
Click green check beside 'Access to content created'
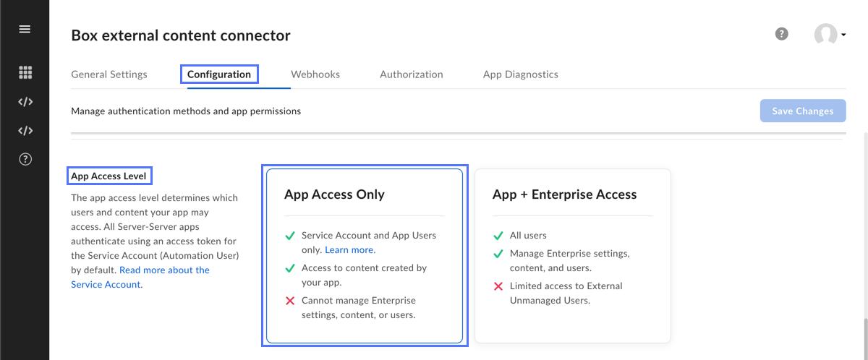[x=290, y=268]
